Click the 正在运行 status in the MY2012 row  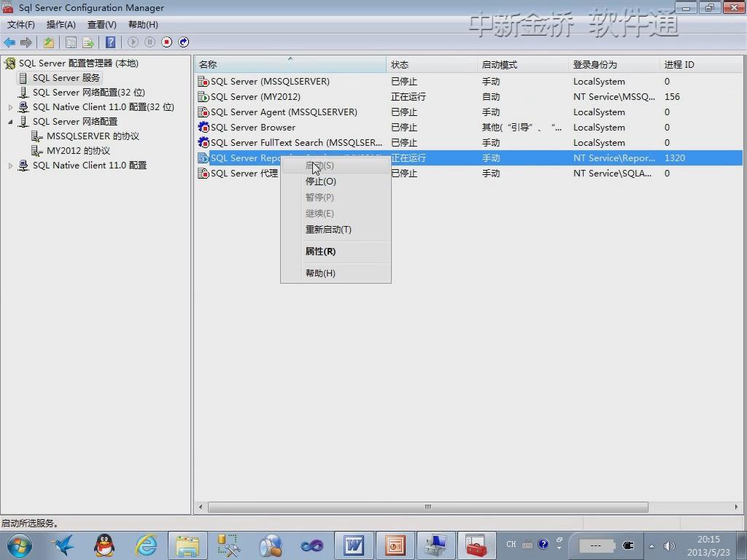point(409,97)
